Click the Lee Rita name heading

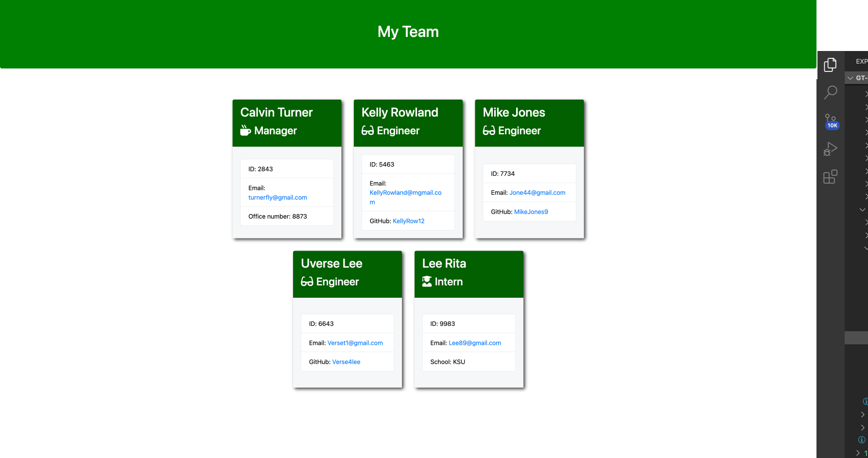(x=444, y=263)
